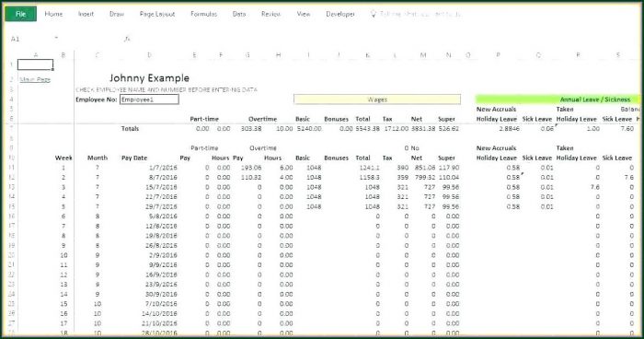
Task: Open the Data ribbon tab
Action: click(x=239, y=14)
